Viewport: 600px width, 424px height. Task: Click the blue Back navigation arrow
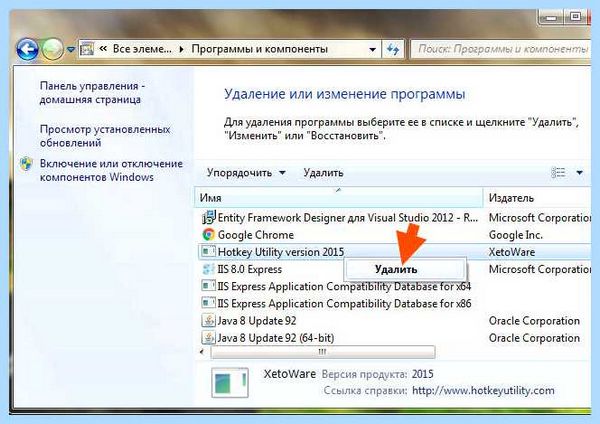pyautogui.click(x=27, y=49)
